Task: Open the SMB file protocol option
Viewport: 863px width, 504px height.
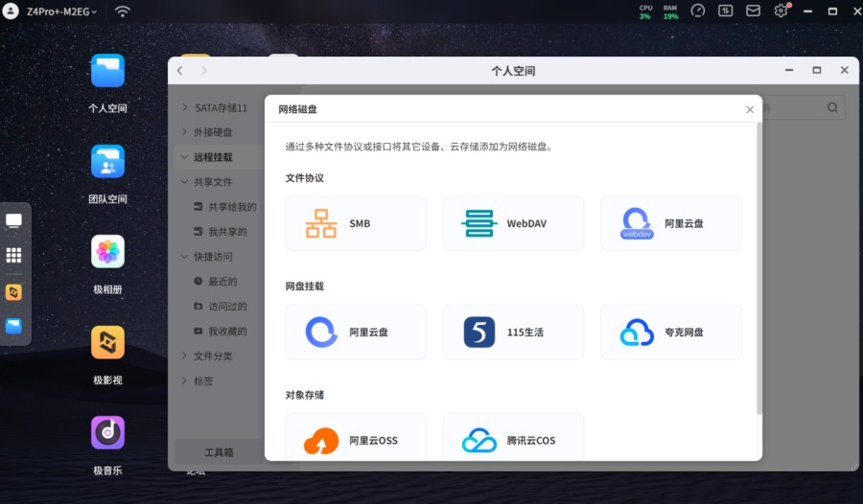Action: tap(356, 223)
